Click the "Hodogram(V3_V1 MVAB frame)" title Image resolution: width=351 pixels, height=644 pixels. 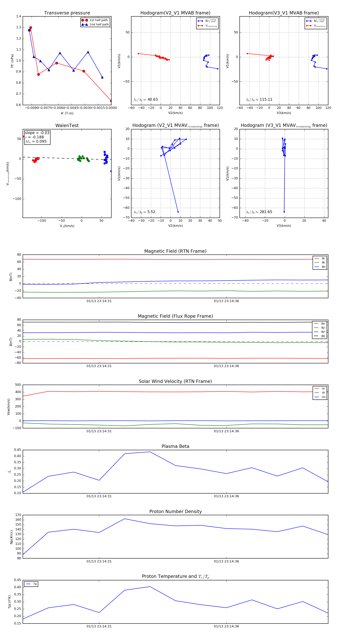(284, 13)
